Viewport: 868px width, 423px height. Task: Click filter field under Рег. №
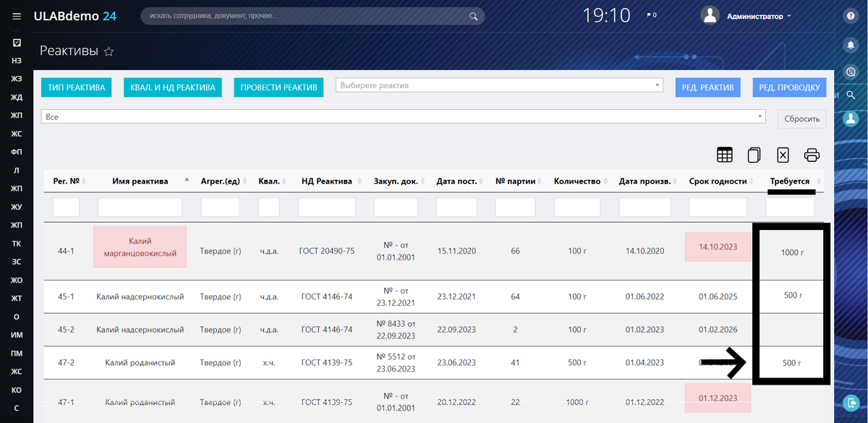pos(66,208)
